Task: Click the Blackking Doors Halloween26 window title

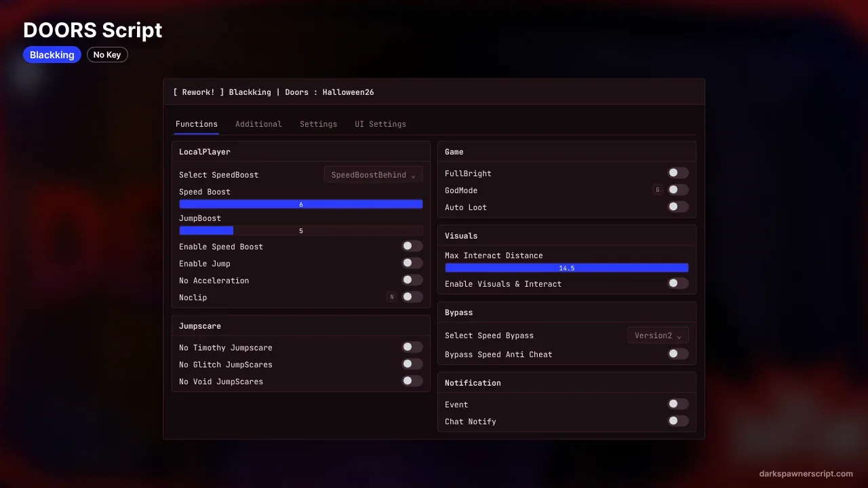Action: point(273,92)
